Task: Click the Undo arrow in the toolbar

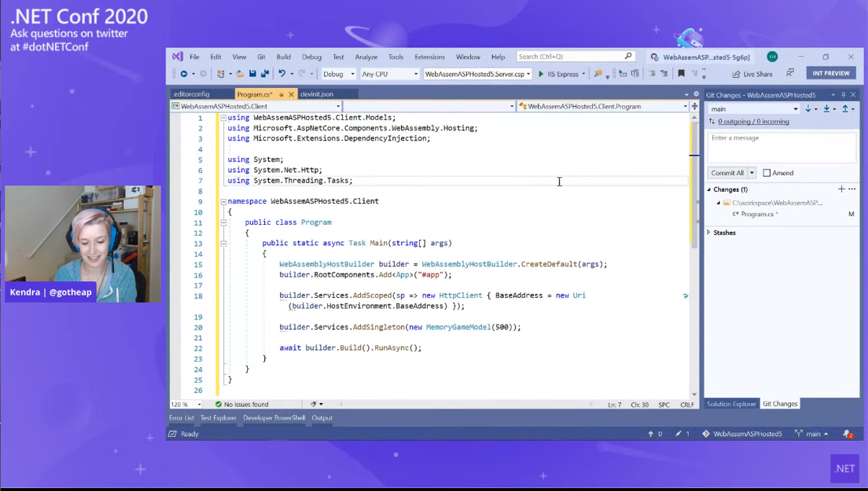Action: (x=282, y=74)
